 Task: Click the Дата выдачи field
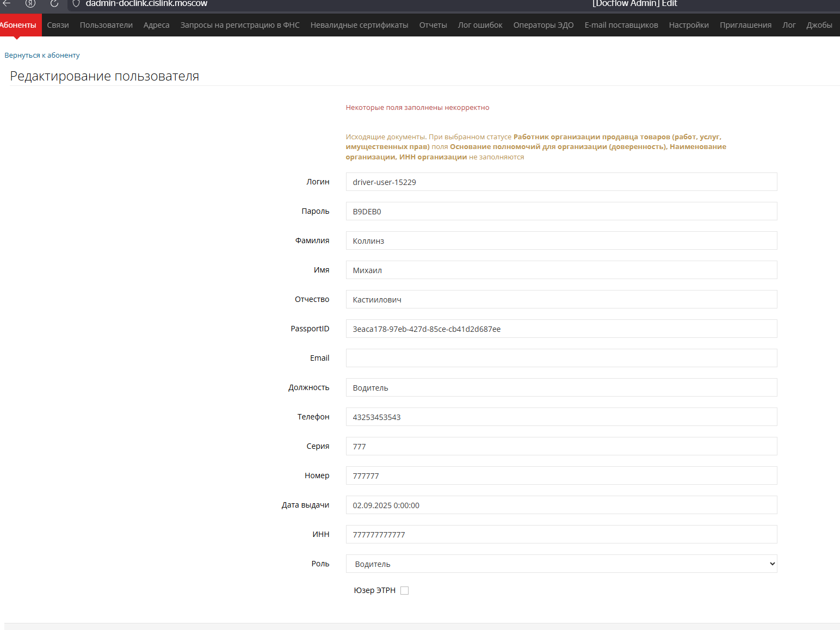pos(561,505)
